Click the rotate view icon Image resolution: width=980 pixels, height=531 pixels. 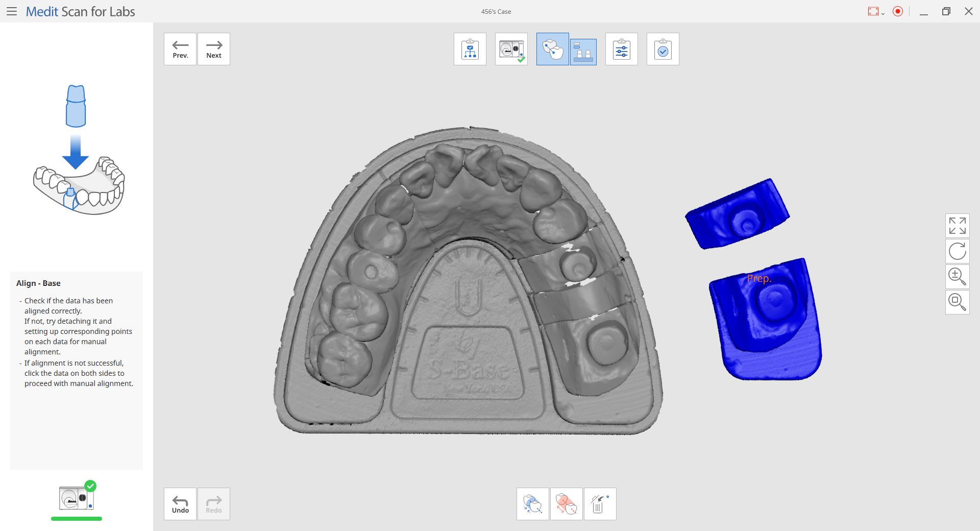click(958, 251)
